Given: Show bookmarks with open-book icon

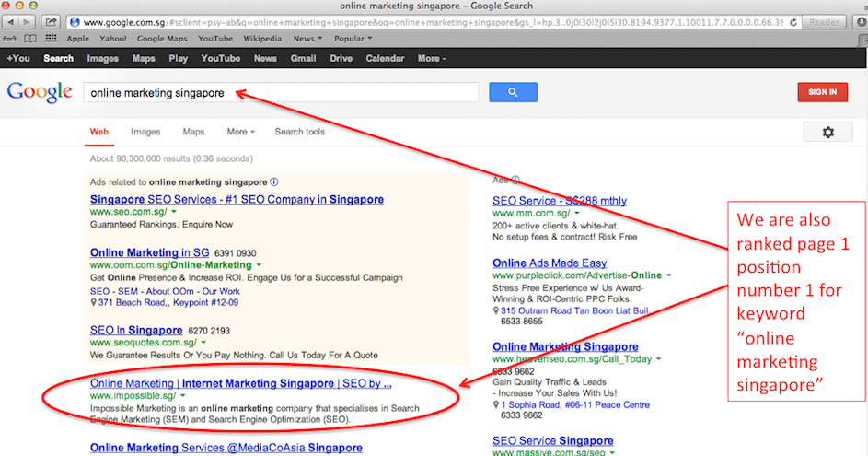Looking at the screenshot, I should pos(30,39).
